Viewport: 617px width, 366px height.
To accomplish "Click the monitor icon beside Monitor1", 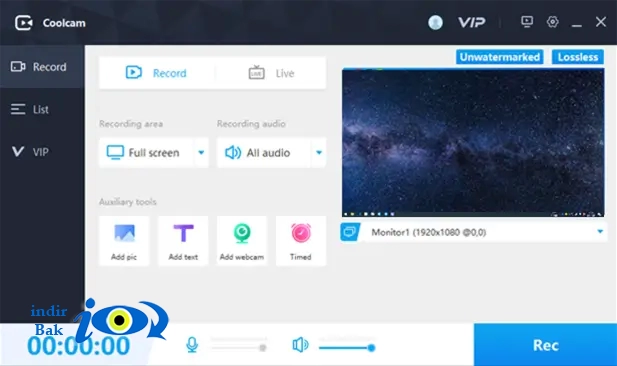I will pyautogui.click(x=350, y=232).
